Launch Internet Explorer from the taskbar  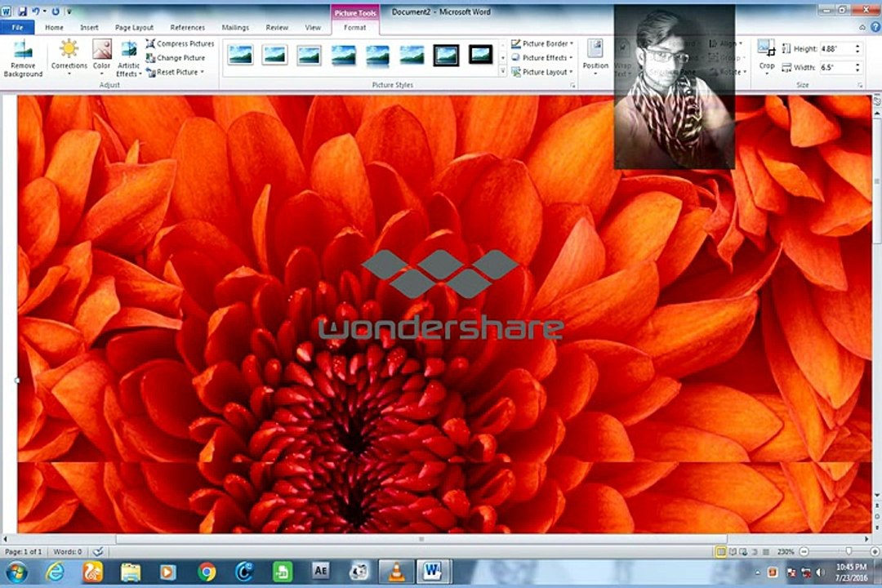[55, 572]
